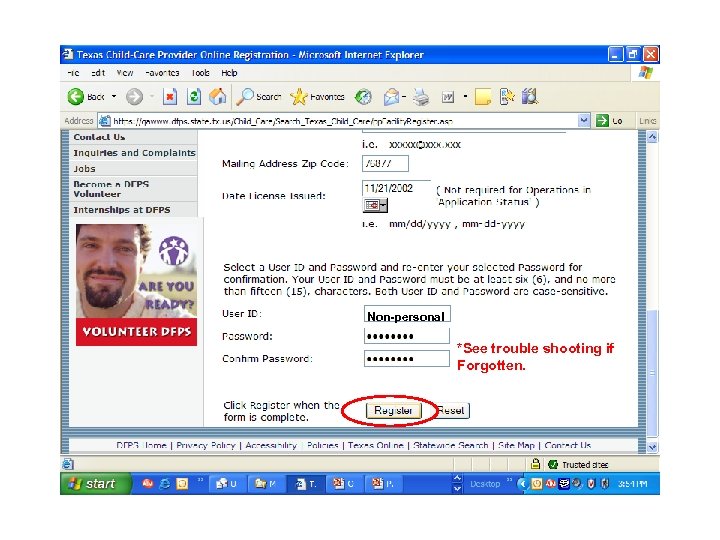Click the Mail envelope icon

click(x=391, y=97)
